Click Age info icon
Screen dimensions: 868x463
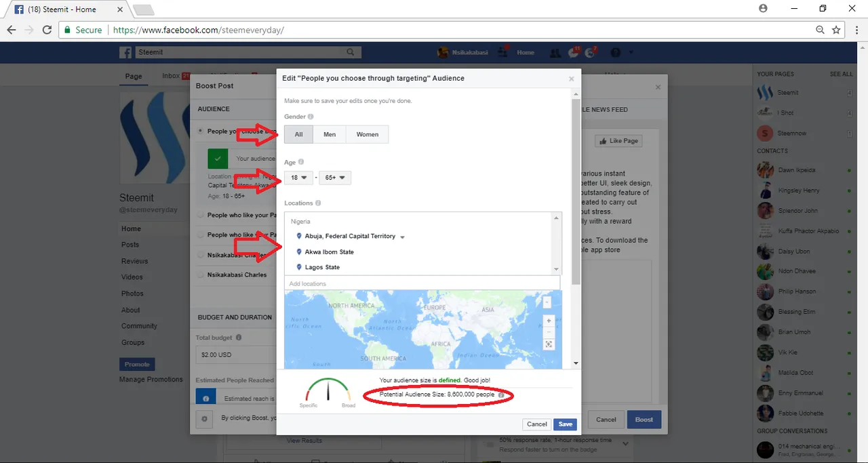tap(301, 162)
